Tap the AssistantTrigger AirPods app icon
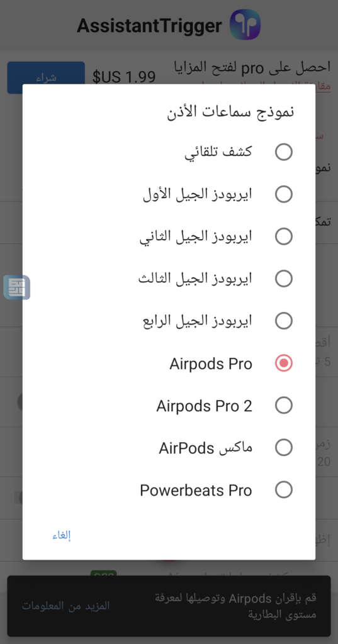 click(245, 25)
